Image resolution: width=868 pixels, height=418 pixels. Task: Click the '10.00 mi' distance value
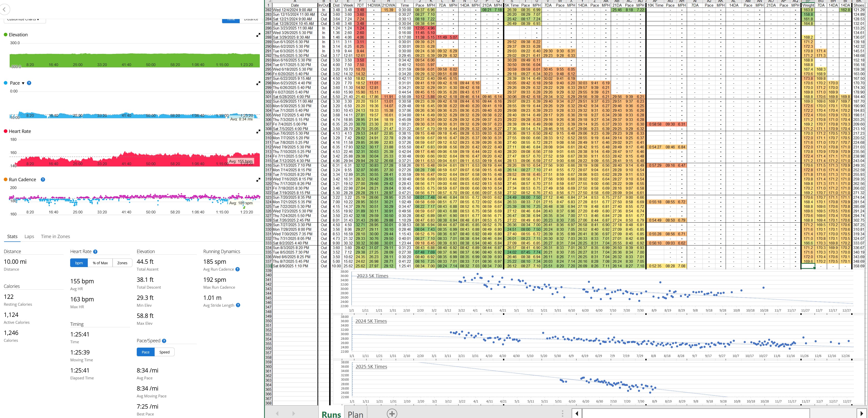[15, 262]
